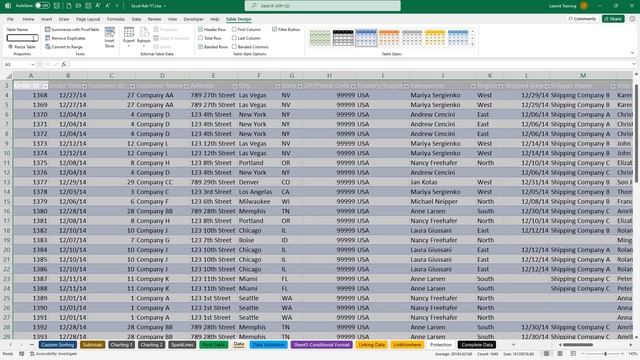This screenshot has width=640, height=360.
Task: Click the Increase Font Size icon in title bar
Action: click(98, 6)
